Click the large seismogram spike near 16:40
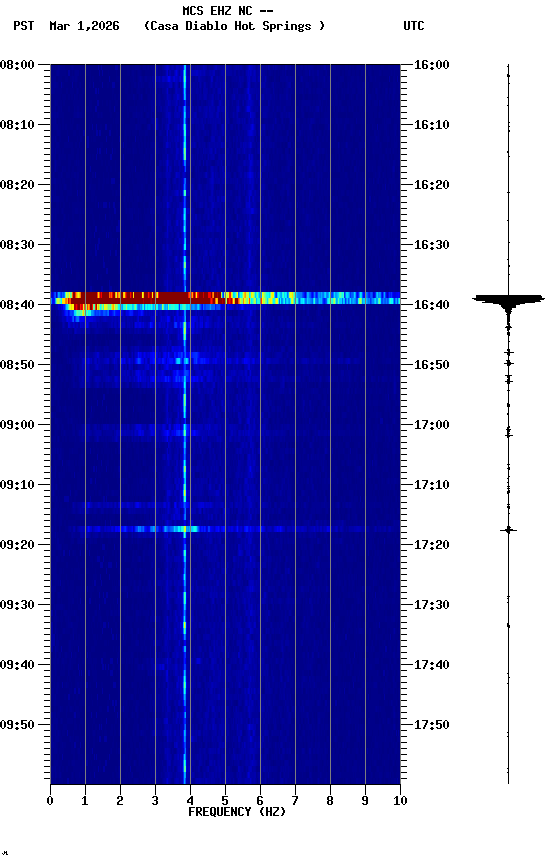The width and height of the screenshot is (552, 864). point(508,301)
